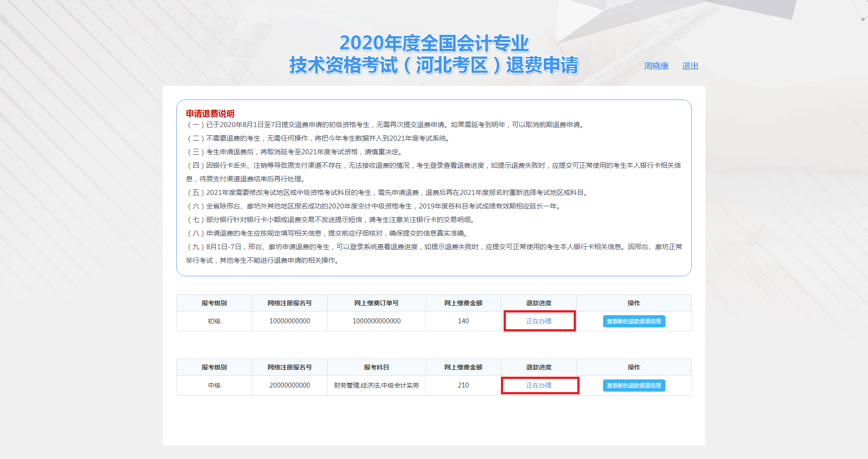
Task: Click 查看新的退款渠道信息 in the 初级 row
Action: (x=633, y=321)
